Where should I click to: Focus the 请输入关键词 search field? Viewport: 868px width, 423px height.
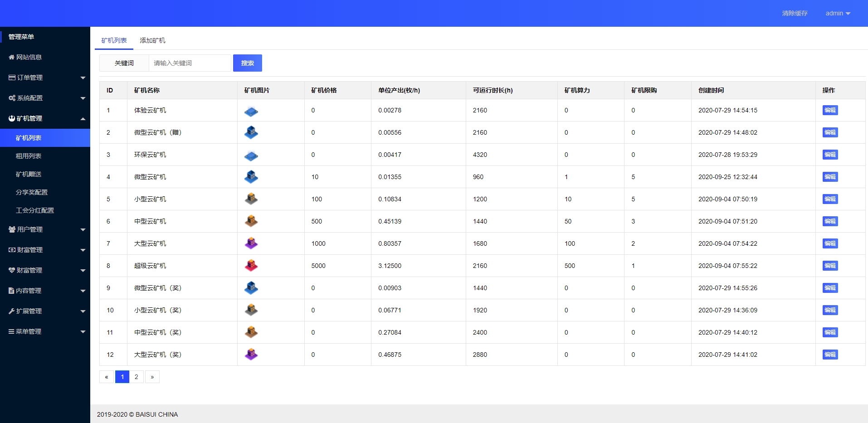click(190, 63)
